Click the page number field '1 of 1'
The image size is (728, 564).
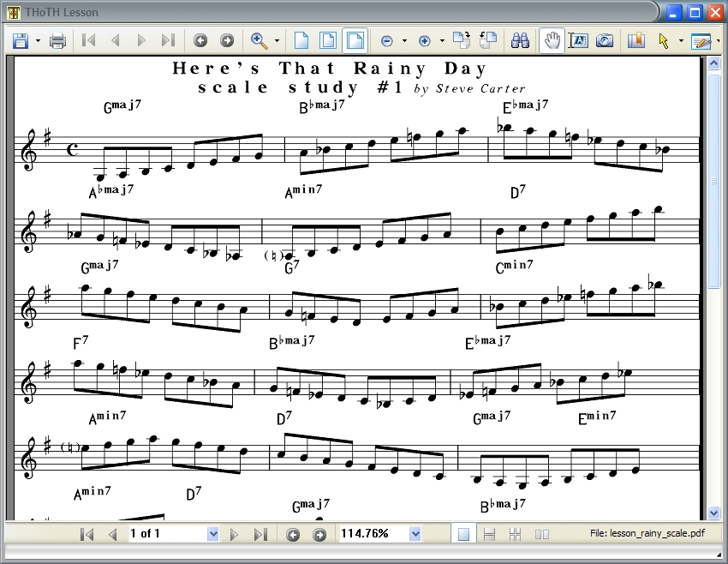point(167,534)
